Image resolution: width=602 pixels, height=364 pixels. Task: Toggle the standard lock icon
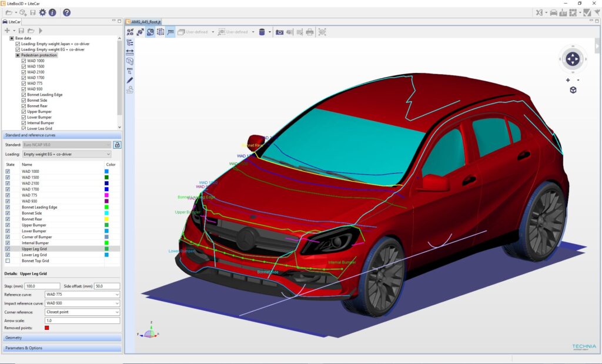117,145
